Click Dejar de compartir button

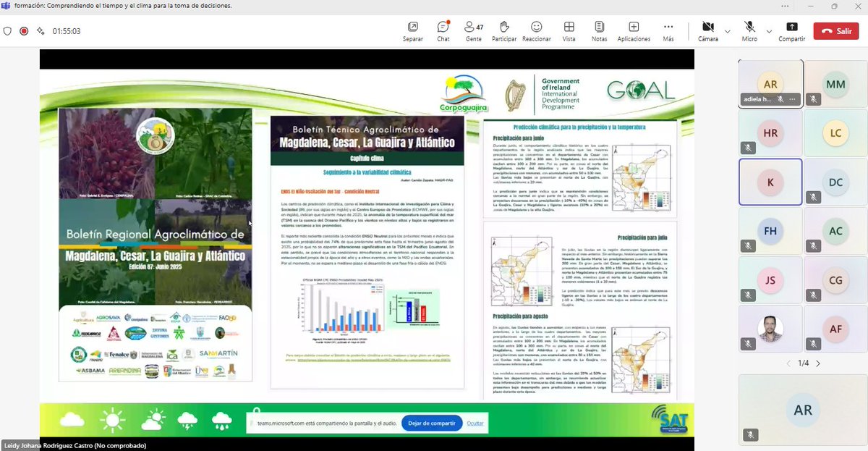tap(432, 423)
